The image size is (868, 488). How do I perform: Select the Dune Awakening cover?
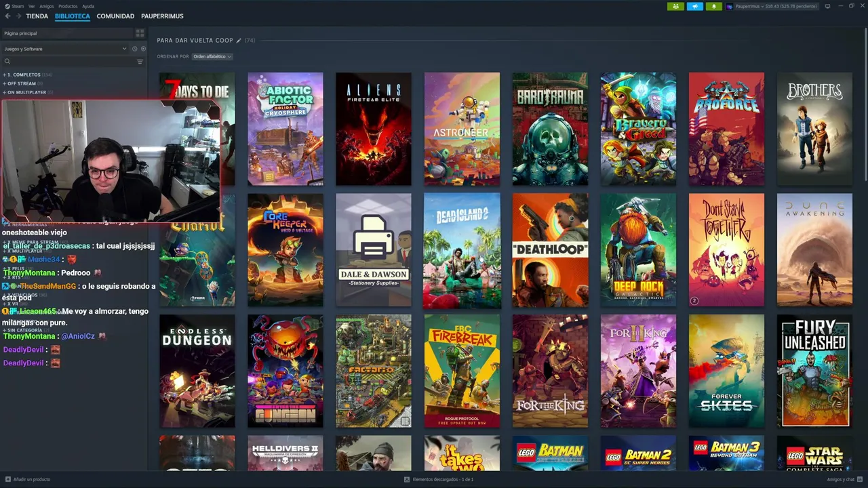814,250
